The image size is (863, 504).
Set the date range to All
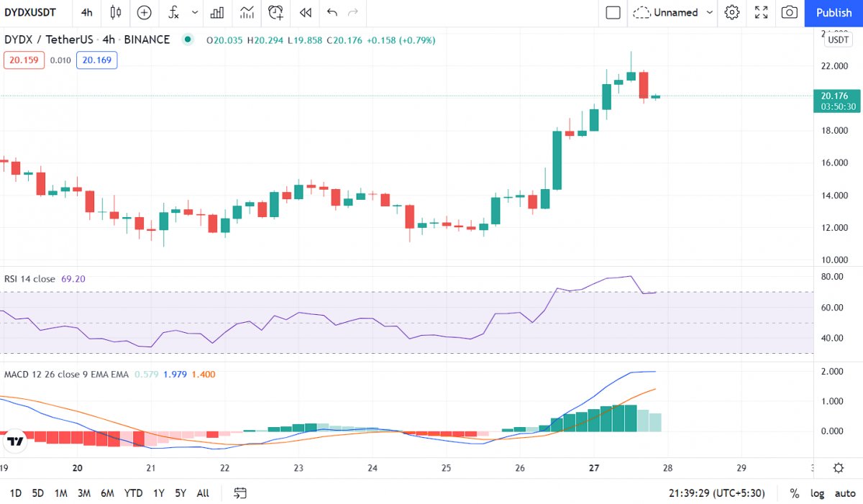(x=203, y=493)
